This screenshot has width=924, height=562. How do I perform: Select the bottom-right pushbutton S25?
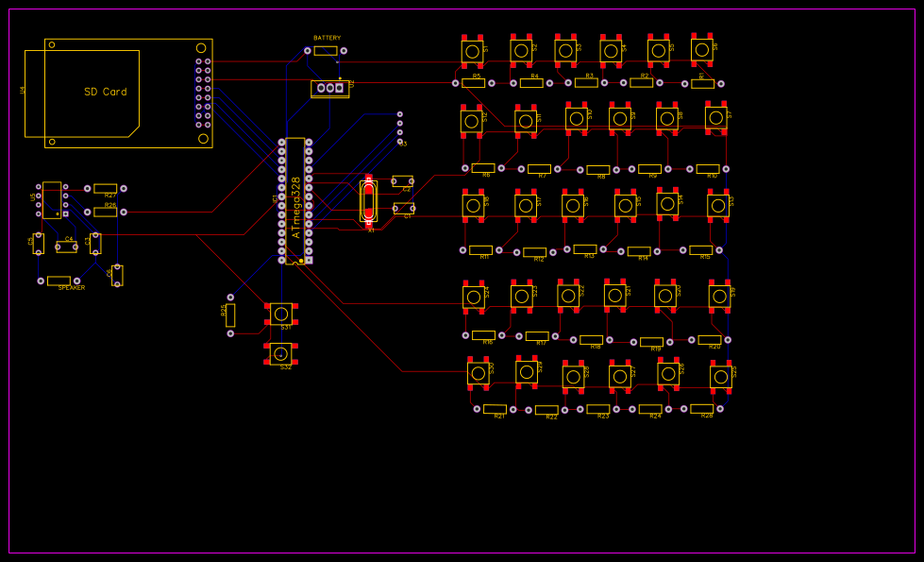pyautogui.click(x=720, y=375)
